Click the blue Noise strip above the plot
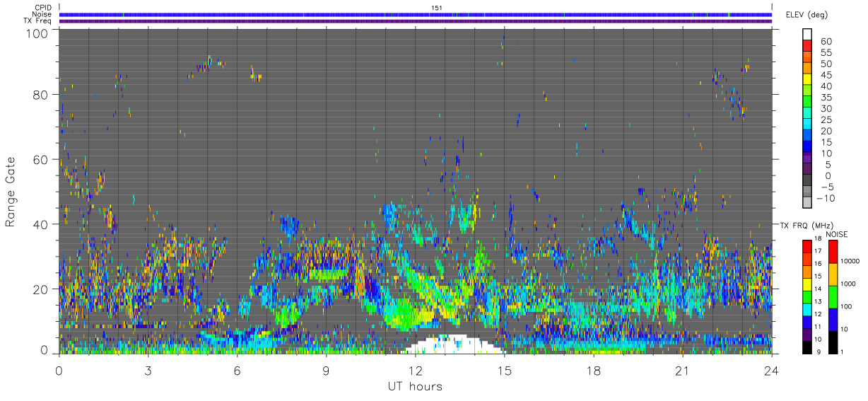 coord(416,14)
